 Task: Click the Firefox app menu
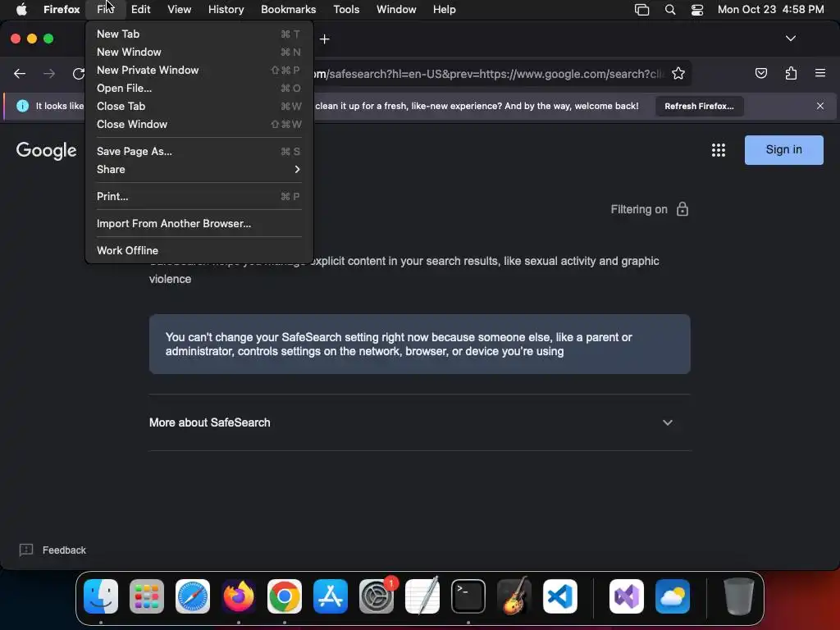tap(62, 10)
